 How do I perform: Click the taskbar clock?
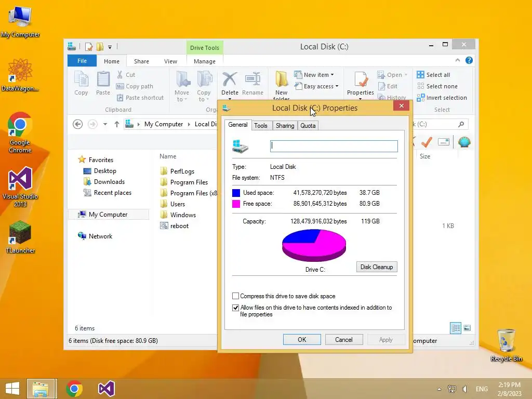click(509, 389)
